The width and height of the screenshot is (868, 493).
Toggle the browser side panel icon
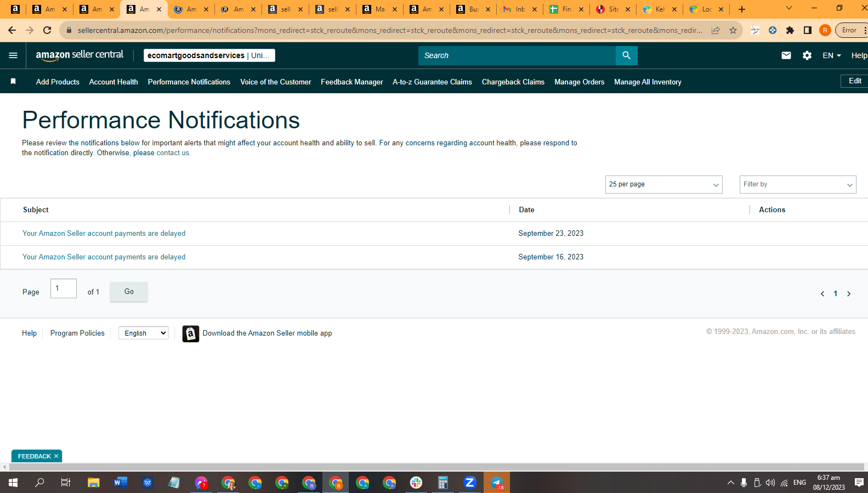pos(808,30)
